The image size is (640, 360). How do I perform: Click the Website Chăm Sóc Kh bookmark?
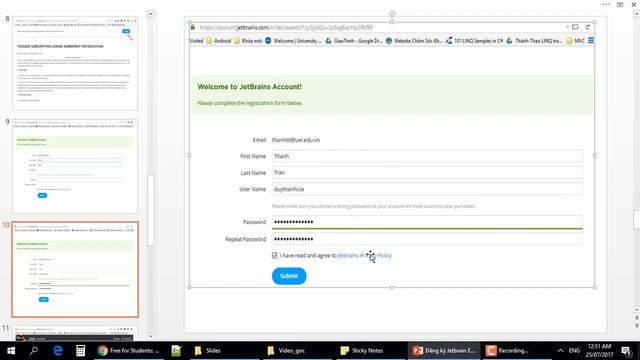[x=414, y=41]
